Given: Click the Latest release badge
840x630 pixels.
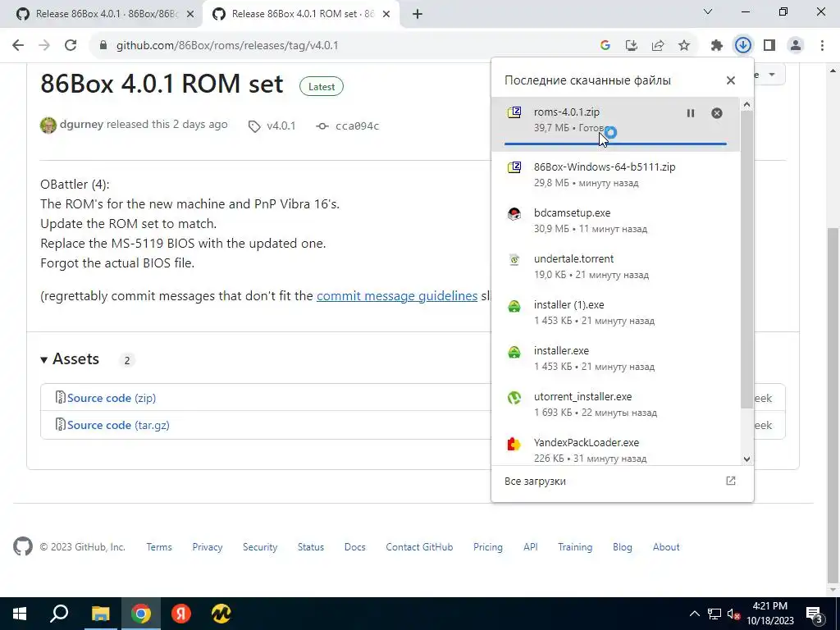Looking at the screenshot, I should coord(322,87).
